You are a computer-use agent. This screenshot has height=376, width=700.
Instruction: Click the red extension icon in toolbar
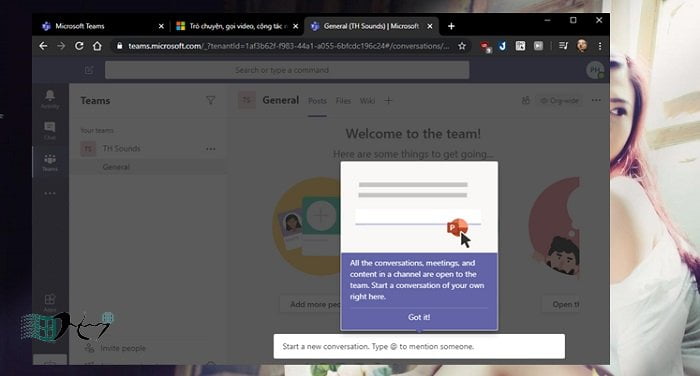(485, 46)
